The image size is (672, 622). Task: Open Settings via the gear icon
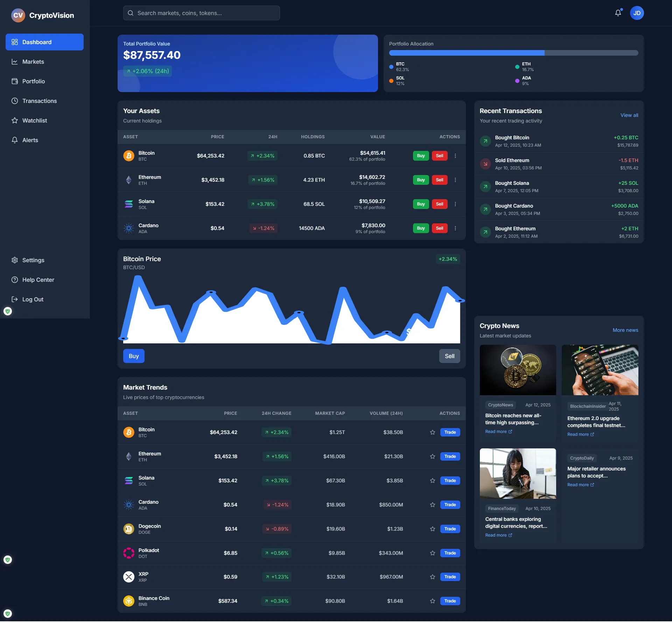click(x=14, y=260)
